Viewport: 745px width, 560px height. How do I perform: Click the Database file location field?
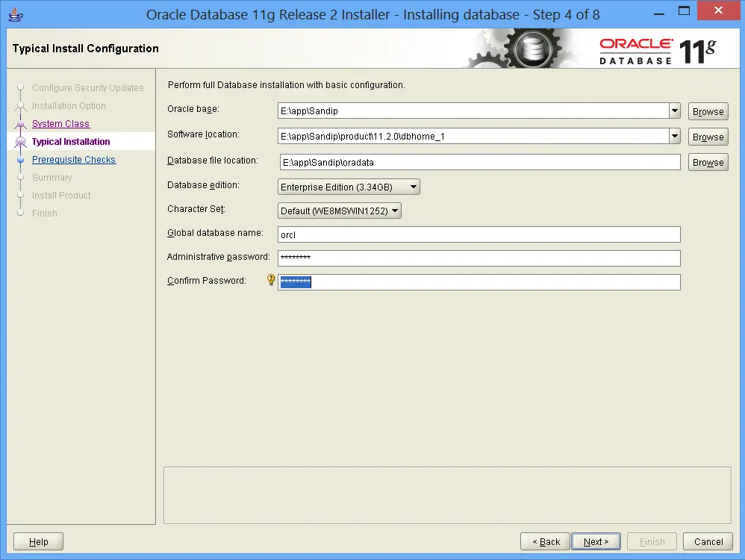pos(480,162)
